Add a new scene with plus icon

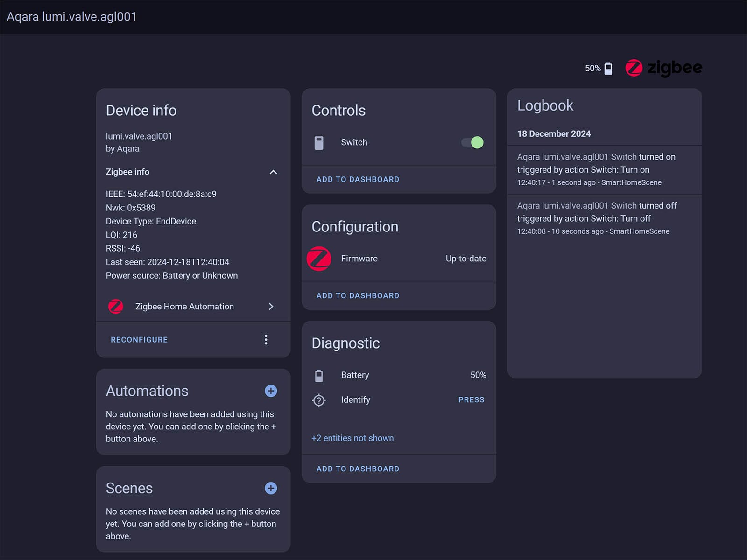coord(271,488)
